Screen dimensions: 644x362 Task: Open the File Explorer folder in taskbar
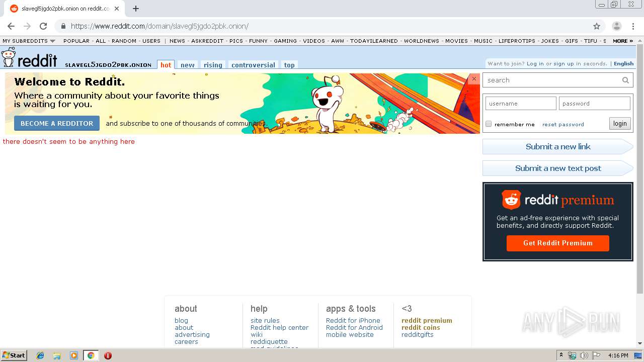tap(57, 355)
